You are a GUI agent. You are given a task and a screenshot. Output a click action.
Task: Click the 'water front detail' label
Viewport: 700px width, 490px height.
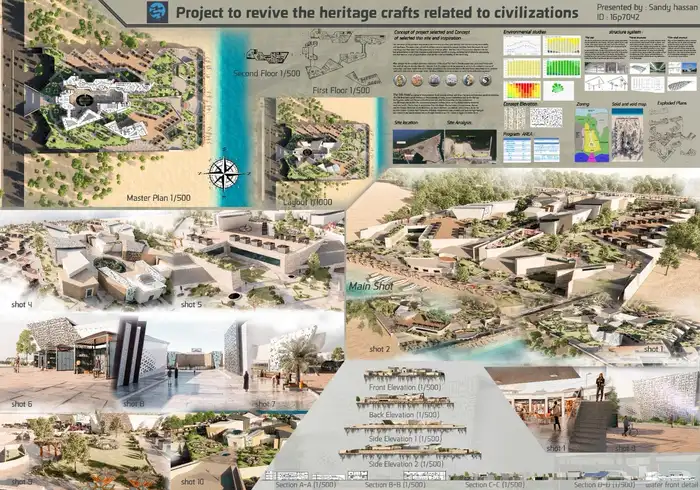[672, 485]
